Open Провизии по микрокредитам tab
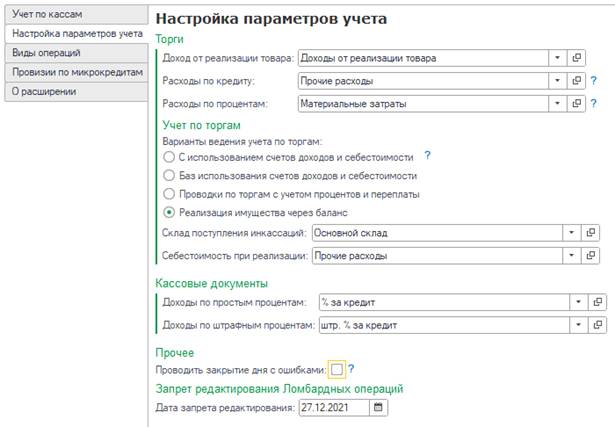The height and width of the screenshot is (427, 615). (76, 72)
